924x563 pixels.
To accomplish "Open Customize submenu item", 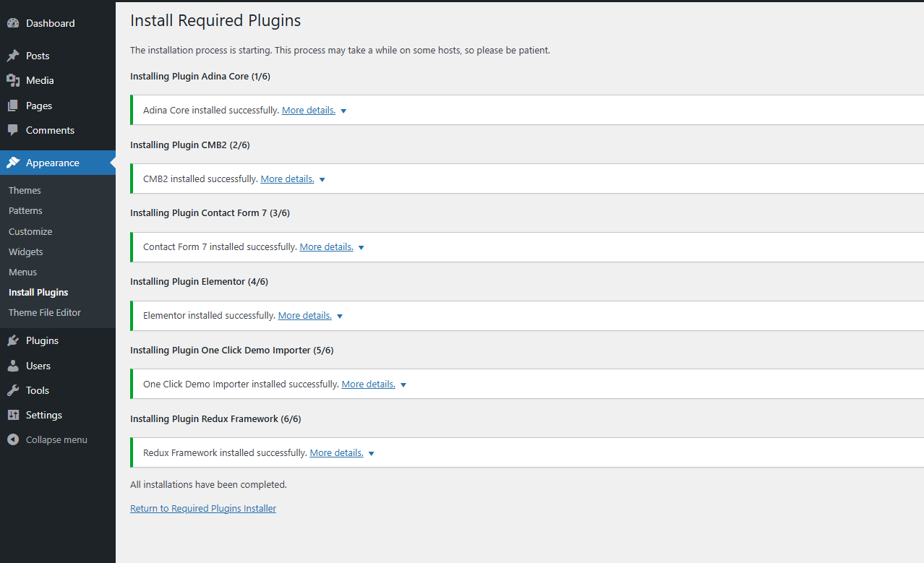I will point(30,232).
